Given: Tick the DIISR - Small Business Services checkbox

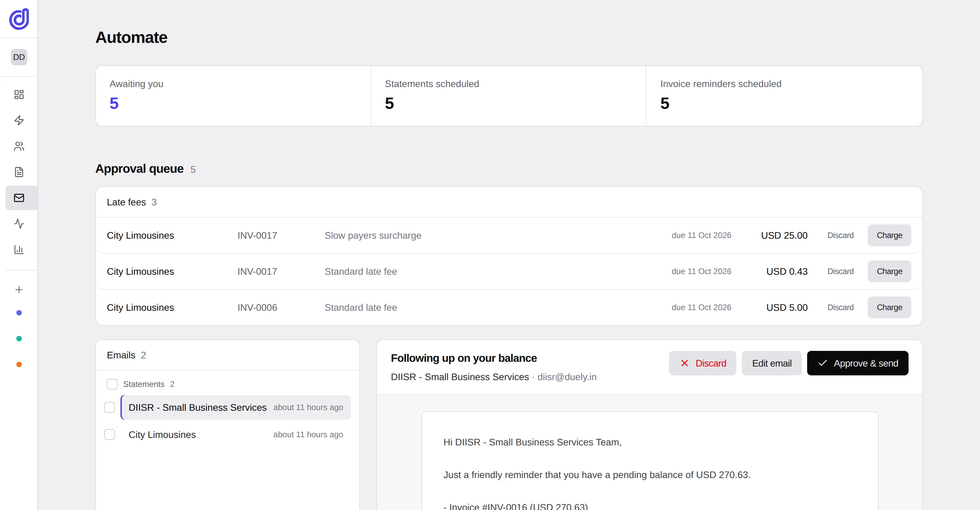Looking at the screenshot, I should [110, 407].
